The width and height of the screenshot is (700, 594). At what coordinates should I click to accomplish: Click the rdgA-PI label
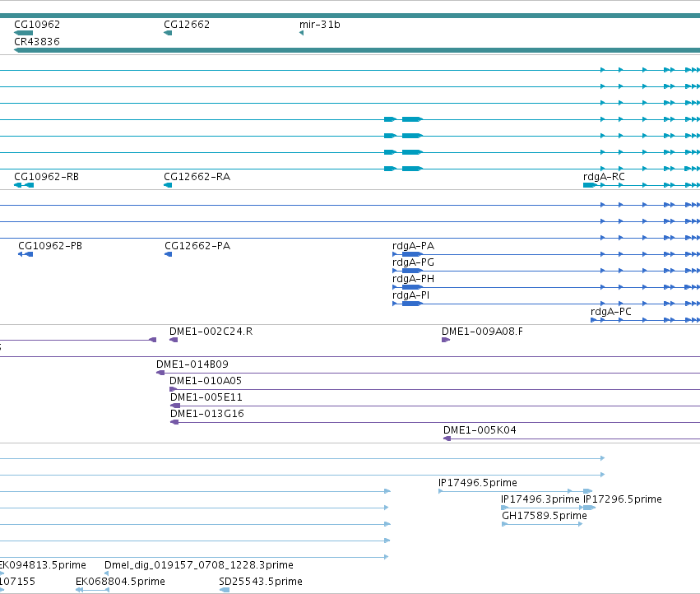click(410, 295)
